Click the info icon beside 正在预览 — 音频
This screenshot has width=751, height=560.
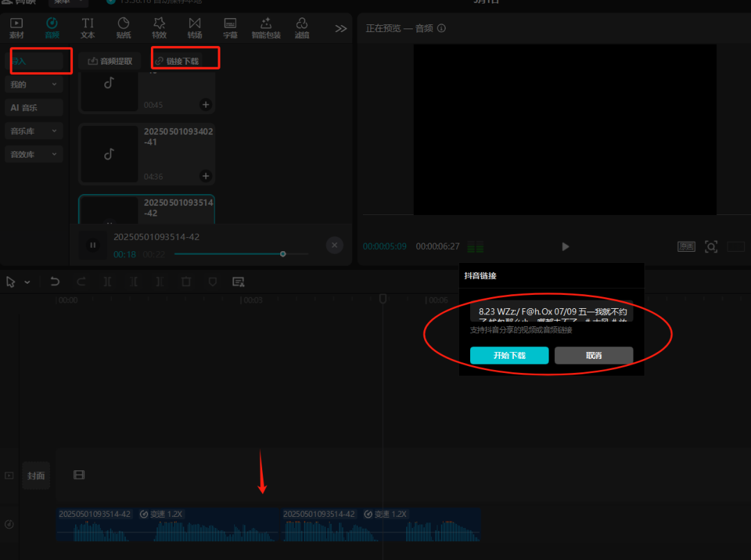442,29
